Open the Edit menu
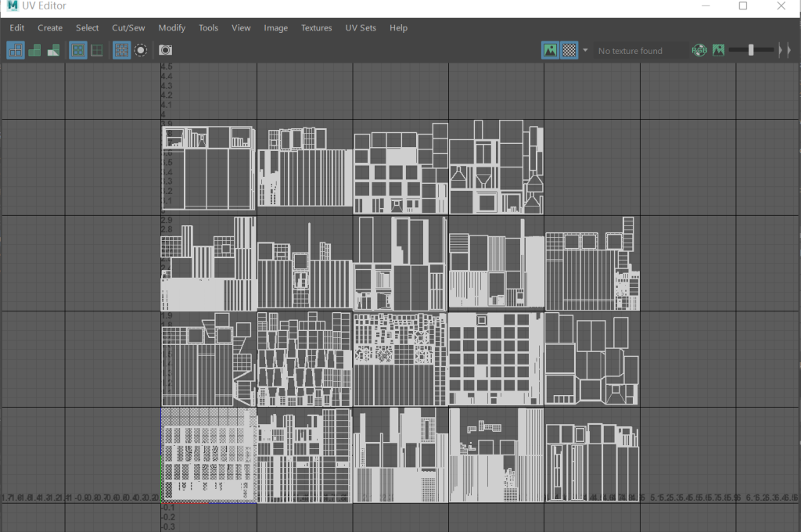The height and width of the screenshot is (532, 801). click(17, 28)
